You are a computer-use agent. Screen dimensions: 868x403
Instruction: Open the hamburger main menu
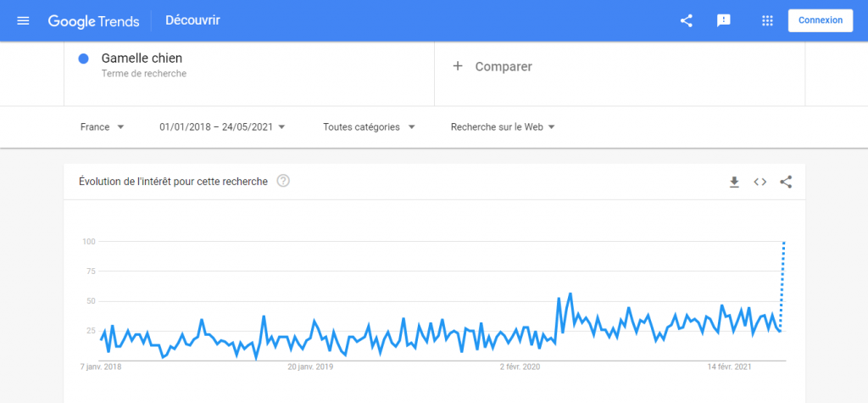pyautogui.click(x=23, y=20)
